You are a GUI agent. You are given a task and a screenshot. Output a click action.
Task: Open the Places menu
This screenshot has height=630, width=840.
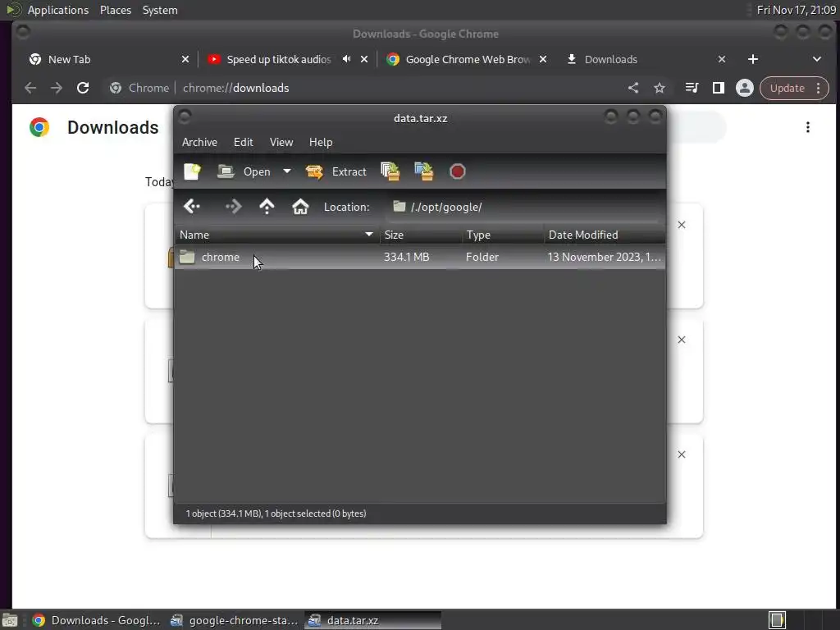[116, 10]
